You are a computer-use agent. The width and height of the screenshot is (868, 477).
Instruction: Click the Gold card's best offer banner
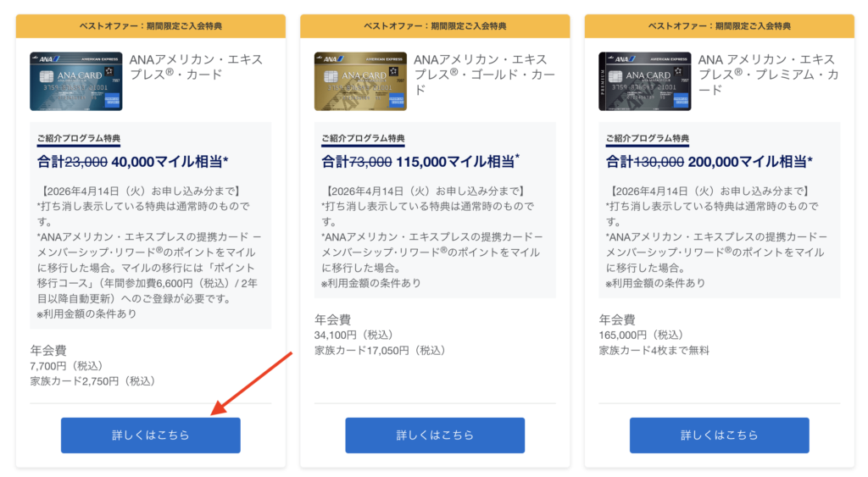(435, 26)
